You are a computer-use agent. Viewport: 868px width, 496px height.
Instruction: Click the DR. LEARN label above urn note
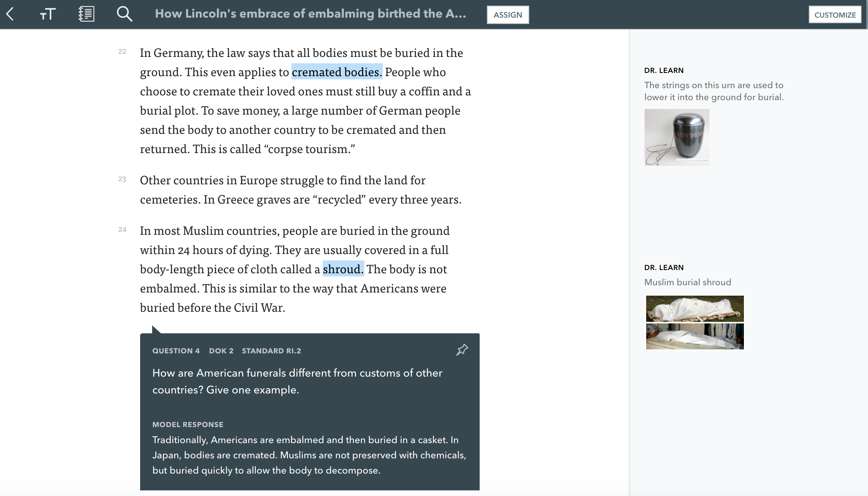664,71
